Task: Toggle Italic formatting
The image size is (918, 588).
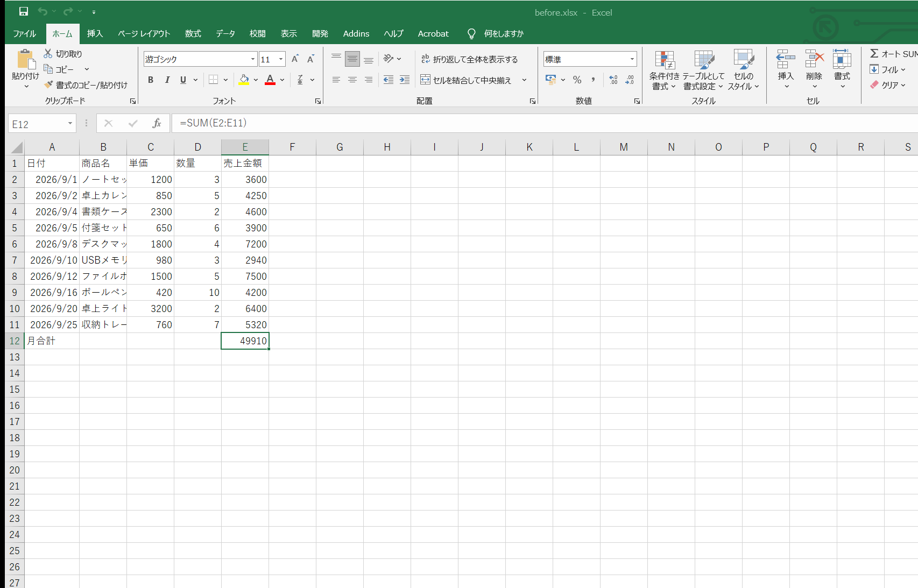Action: (167, 80)
